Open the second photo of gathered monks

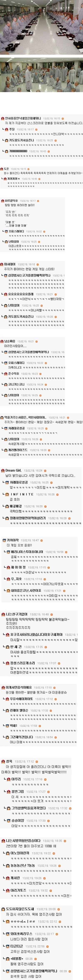[x=41, y=74]
